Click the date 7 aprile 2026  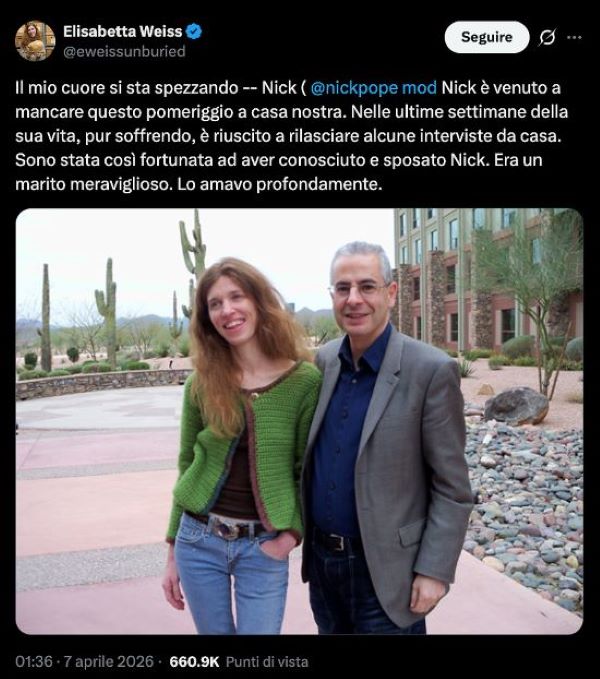(x=109, y=662)
